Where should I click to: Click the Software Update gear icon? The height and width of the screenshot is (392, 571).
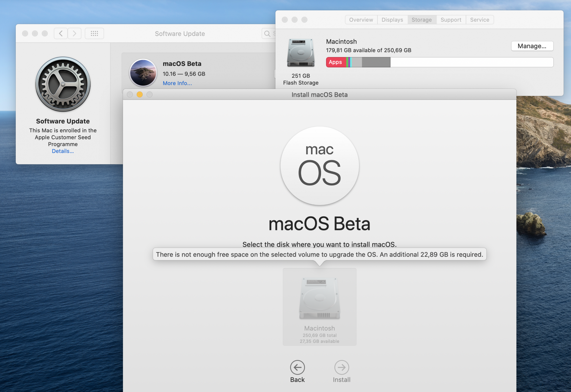pos(63,84)
